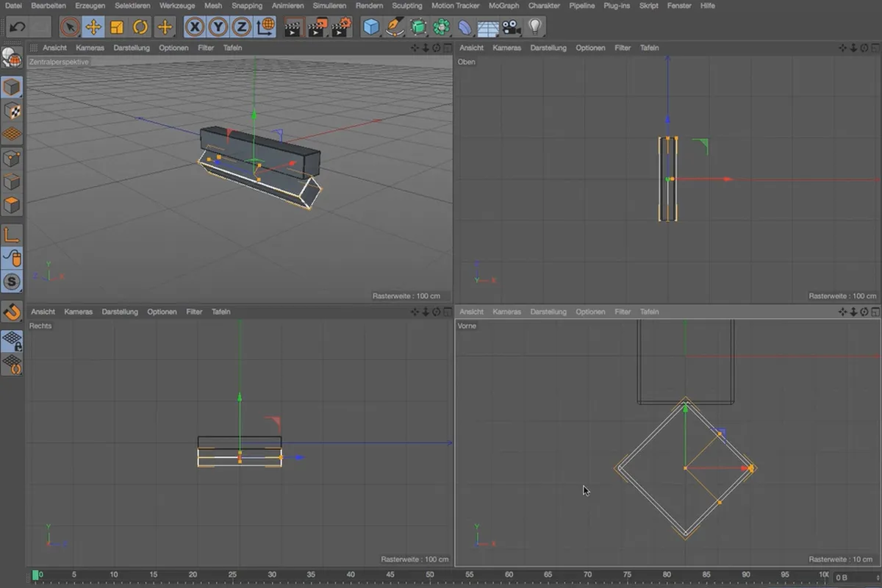Image resolution: width=882 pixels, height=588 pixels.
Task: Click the zoom-camera icon of the Vorne viewport
Action: (854, 312)
